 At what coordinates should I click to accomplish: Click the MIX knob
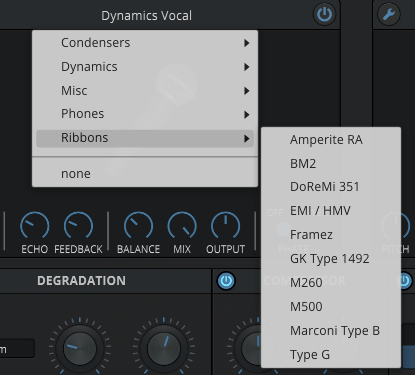(182, 226)
